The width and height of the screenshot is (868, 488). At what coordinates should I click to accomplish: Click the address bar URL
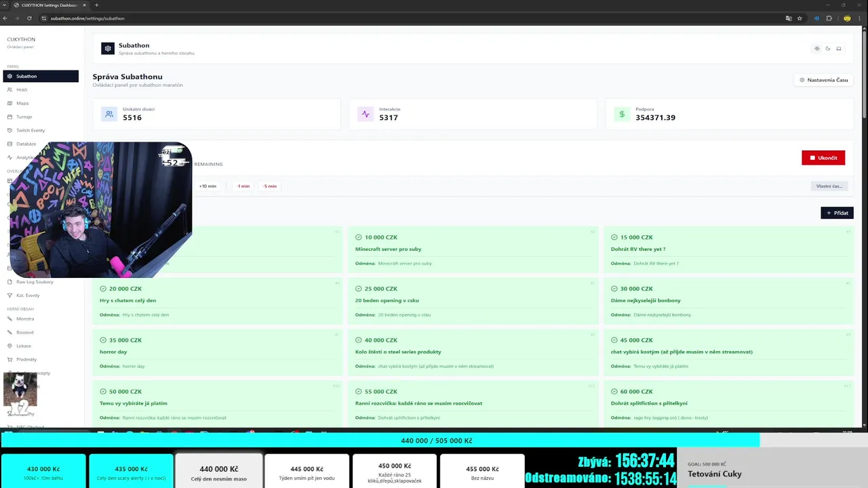coord(87,18)
